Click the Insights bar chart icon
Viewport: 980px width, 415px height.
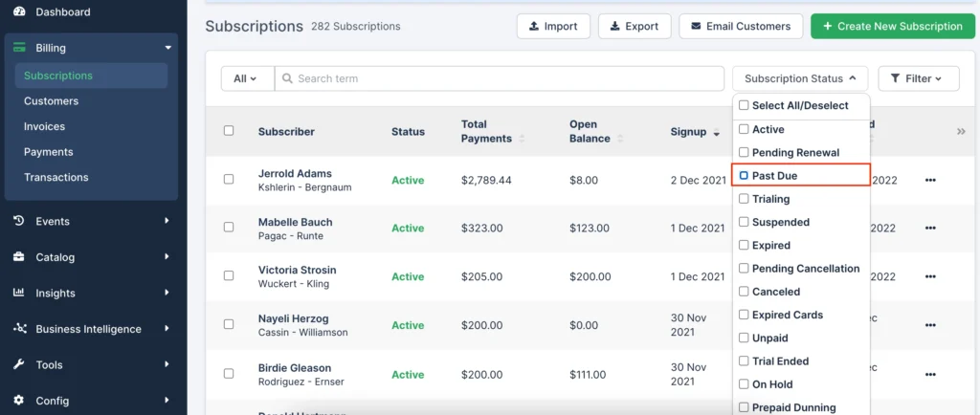click(19, 293)
